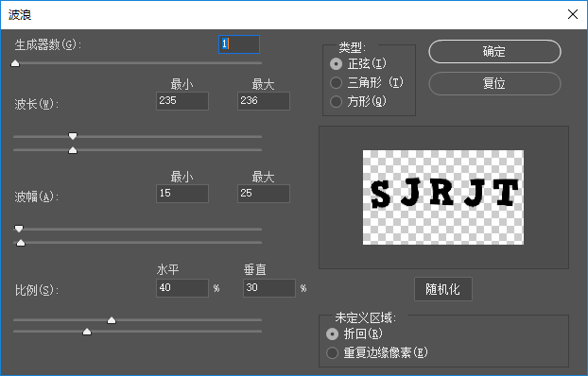This screenshot has height=376, width=588.
Task: Click the 生成器数 slider handle
Action: (15, 63)
